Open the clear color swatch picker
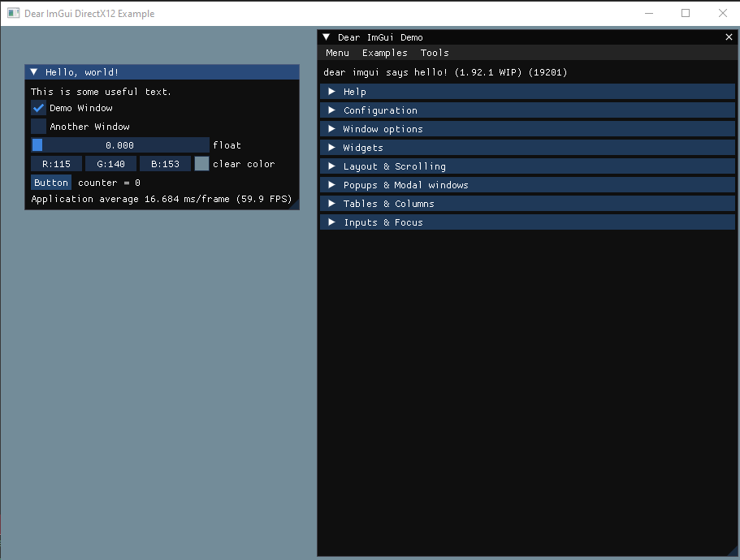Image resolution: width=740 pixels, height=560 pixels. (x=201, y=164)
